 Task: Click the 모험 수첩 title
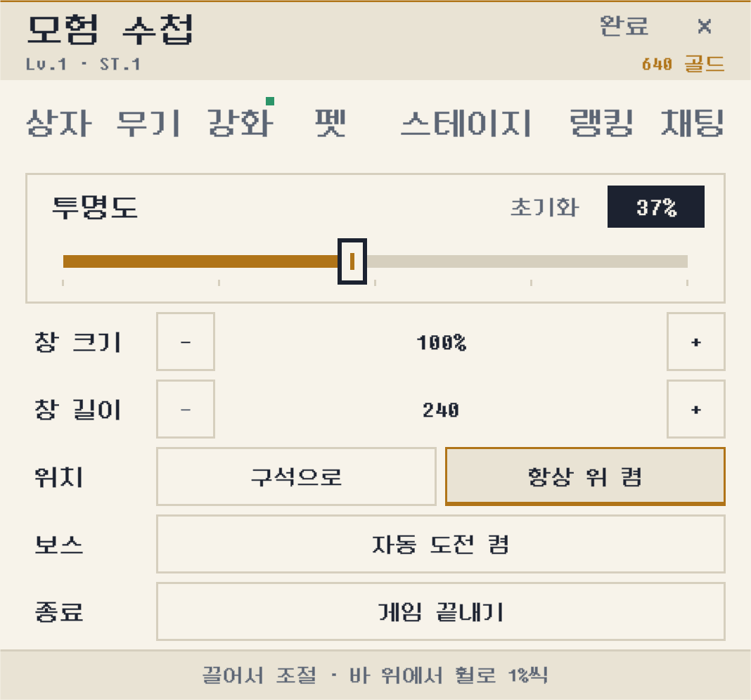point(110,30)
